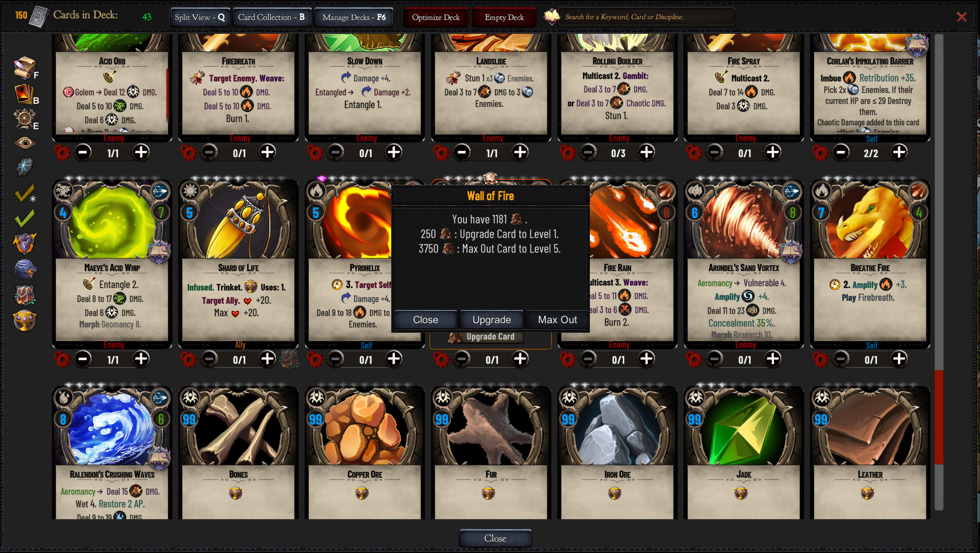The height and width of the screenshot is (553, 980).
Task: Click the Optimize Deck button
Action: coord(436,17)
